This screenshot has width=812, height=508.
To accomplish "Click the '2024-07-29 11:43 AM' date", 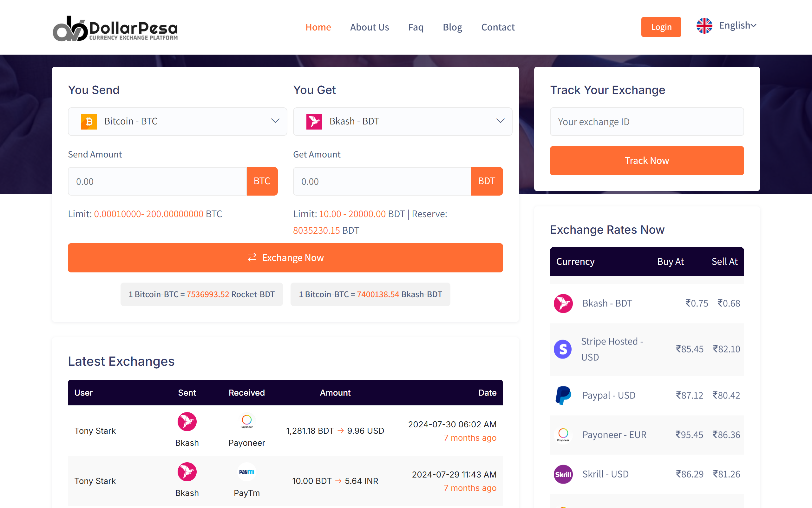I will (454, 474).
